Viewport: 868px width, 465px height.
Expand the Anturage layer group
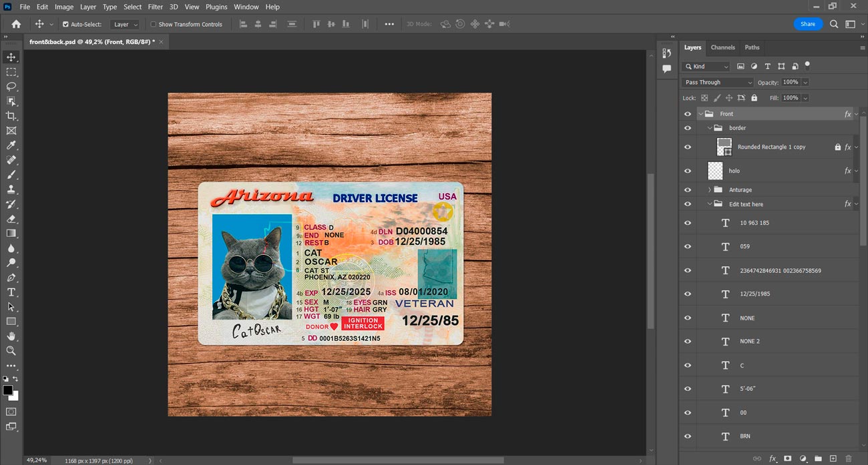[x=709, y=190]
